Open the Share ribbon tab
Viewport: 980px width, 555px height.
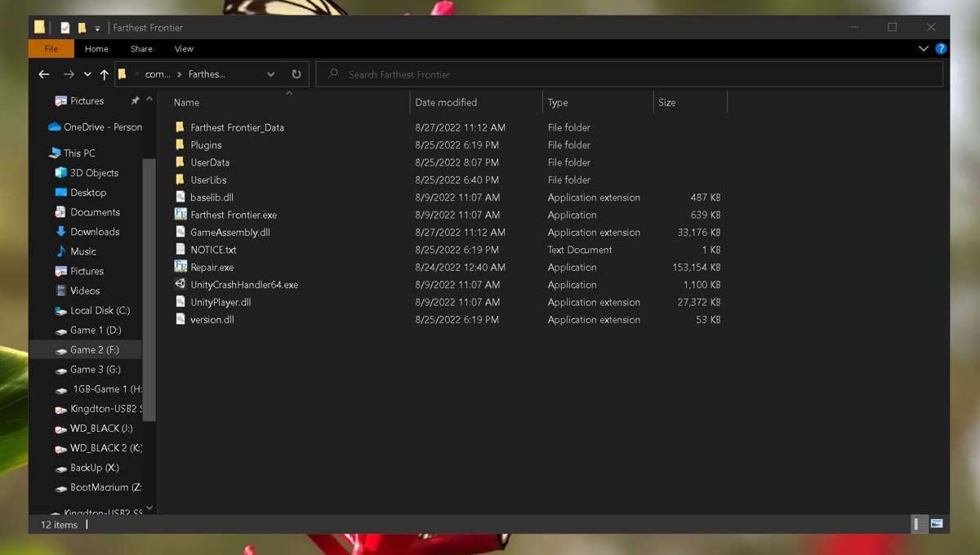click(141, 49)
